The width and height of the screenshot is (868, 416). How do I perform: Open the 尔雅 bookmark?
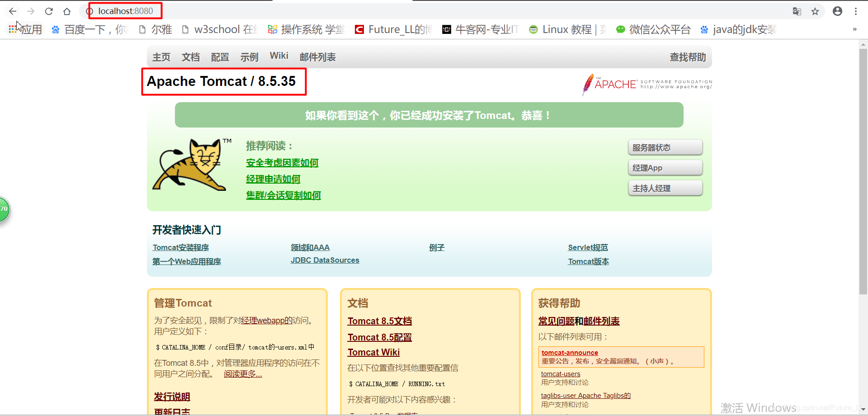(x=155, y=29)
